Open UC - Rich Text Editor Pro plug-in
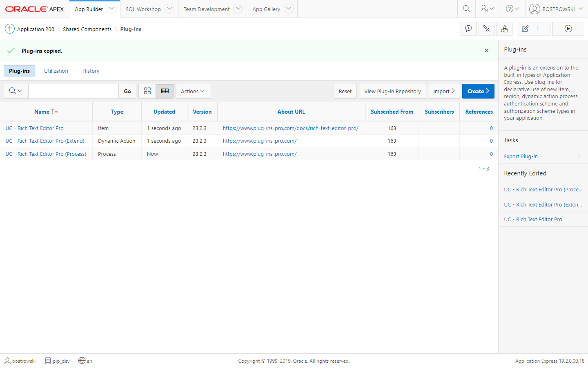Screen dimensions: 588x368 point(35,128)
